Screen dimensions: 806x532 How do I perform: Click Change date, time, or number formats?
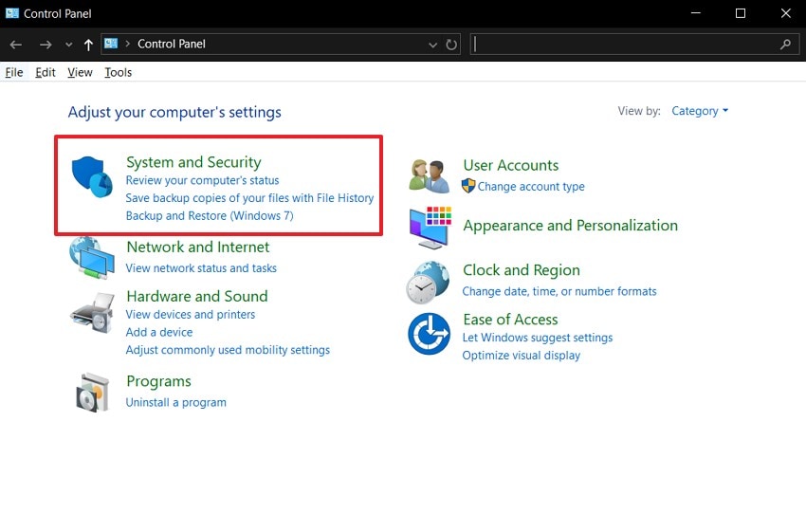(x=559, y=291)
